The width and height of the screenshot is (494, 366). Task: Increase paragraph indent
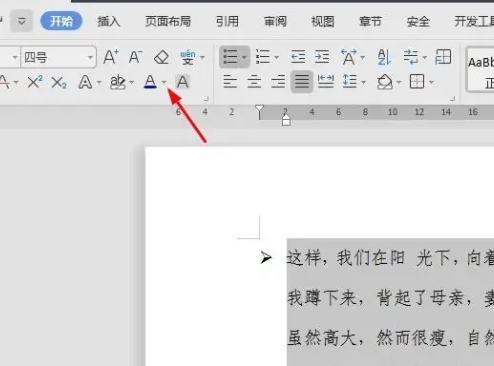click(322, 57)
